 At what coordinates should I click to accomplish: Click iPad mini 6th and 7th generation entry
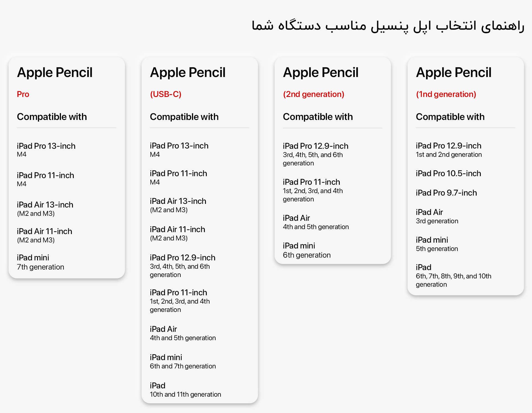coord(183,361)
